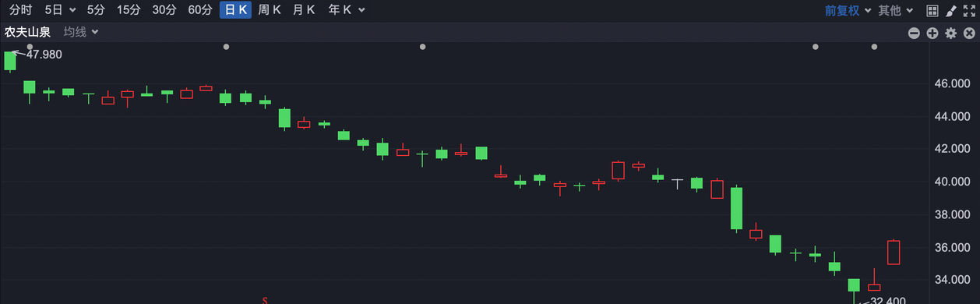Image resolution: width=980 pixels, height=304 pixels.
Task: Activate the drawing brush tool
Action: 951,10
